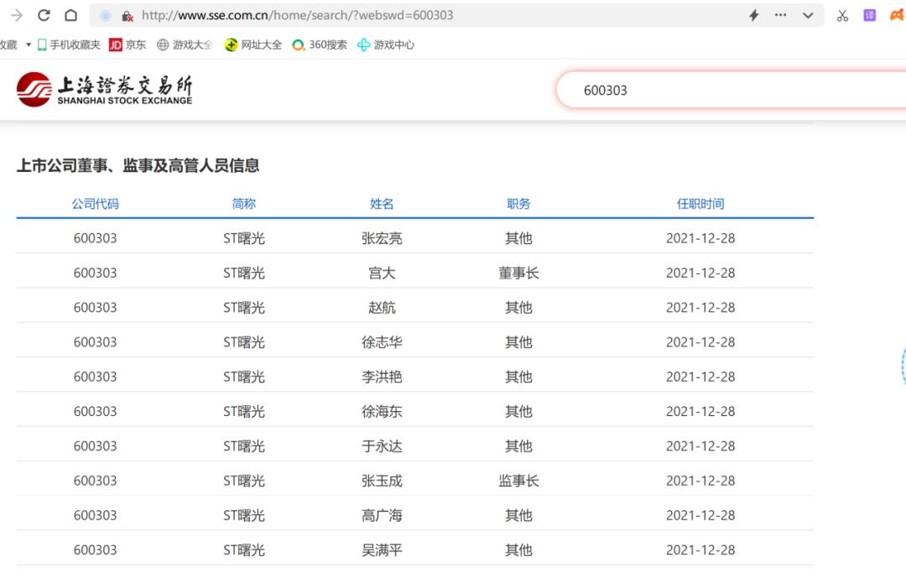906x588 pixels.
Task: Click the scissors screenshot tool icon
Action: point(842,14)
